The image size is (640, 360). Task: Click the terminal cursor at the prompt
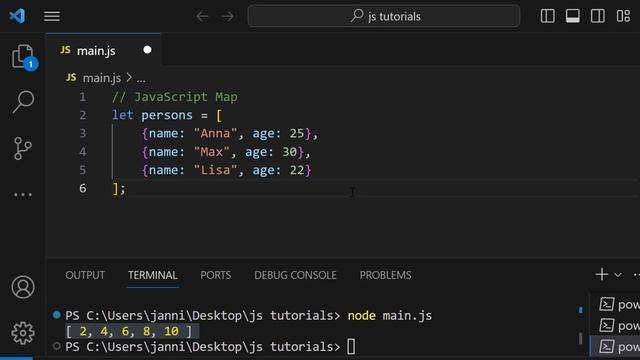tap(351, 347)
